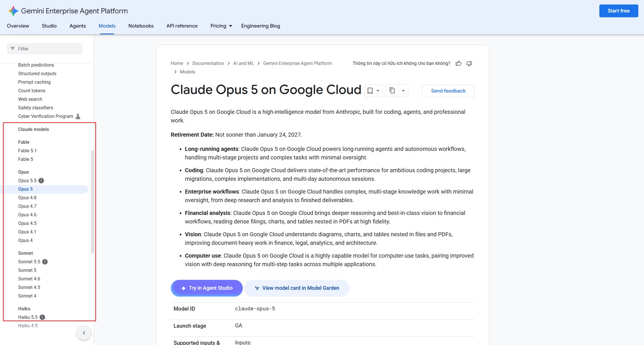Click the preview badge next to Opus 5.5
The height and width of the screenshot is (345, 644).
(41, 180)
